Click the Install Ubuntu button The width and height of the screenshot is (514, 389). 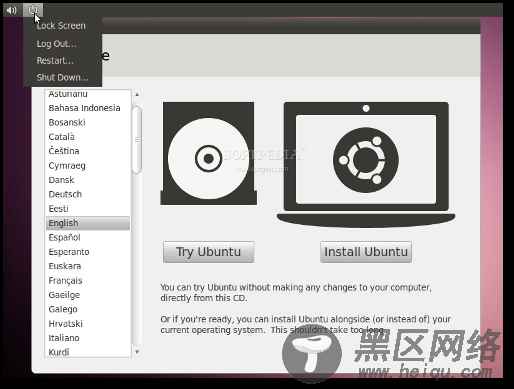click(366, 252)
